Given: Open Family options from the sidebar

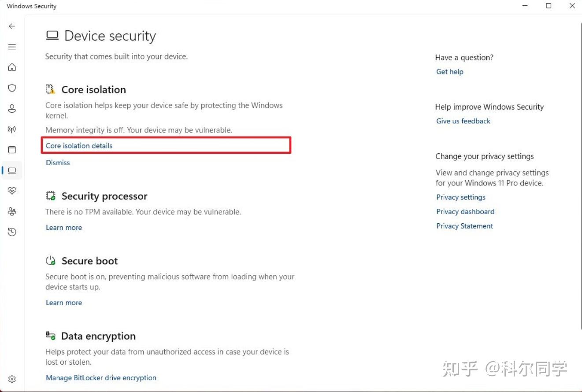Looking at the screenshot, I should tap(12, 211).
